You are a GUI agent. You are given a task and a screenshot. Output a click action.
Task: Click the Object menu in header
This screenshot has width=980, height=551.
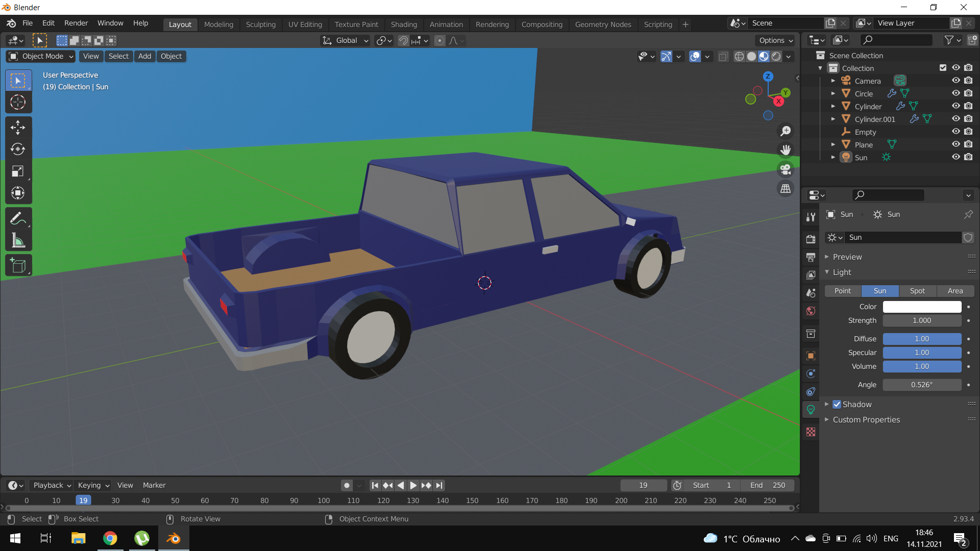coord(171,56)
